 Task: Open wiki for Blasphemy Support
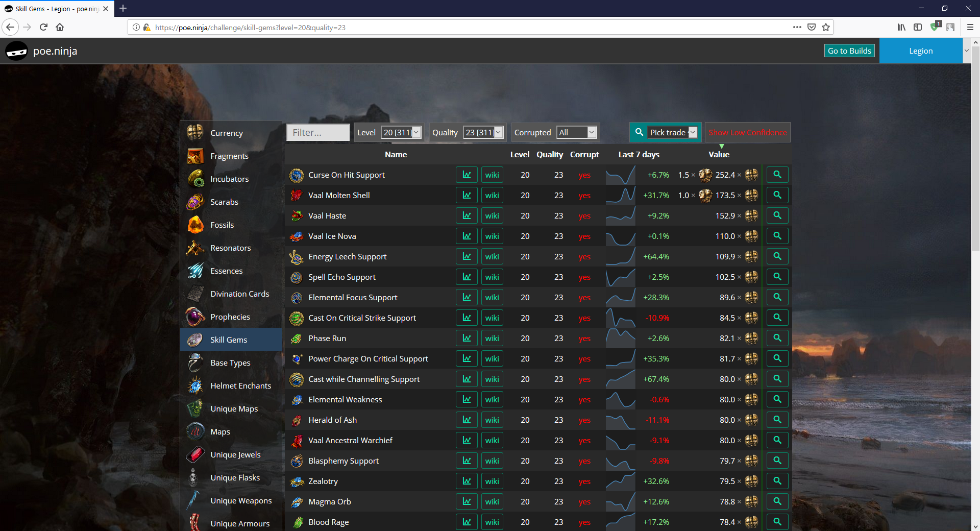pyautogui.click(x=492, y=461)
